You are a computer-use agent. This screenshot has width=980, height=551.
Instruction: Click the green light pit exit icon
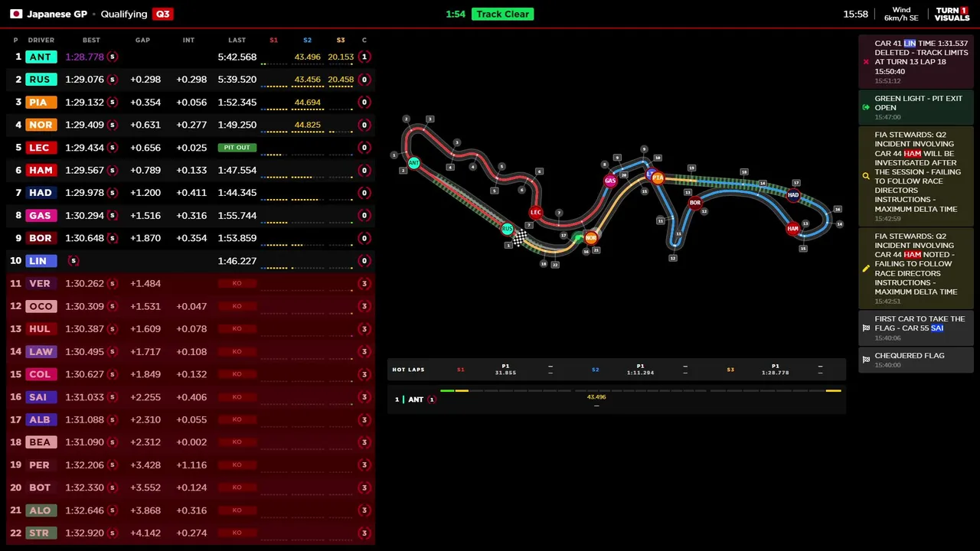[x=866, y=107]
